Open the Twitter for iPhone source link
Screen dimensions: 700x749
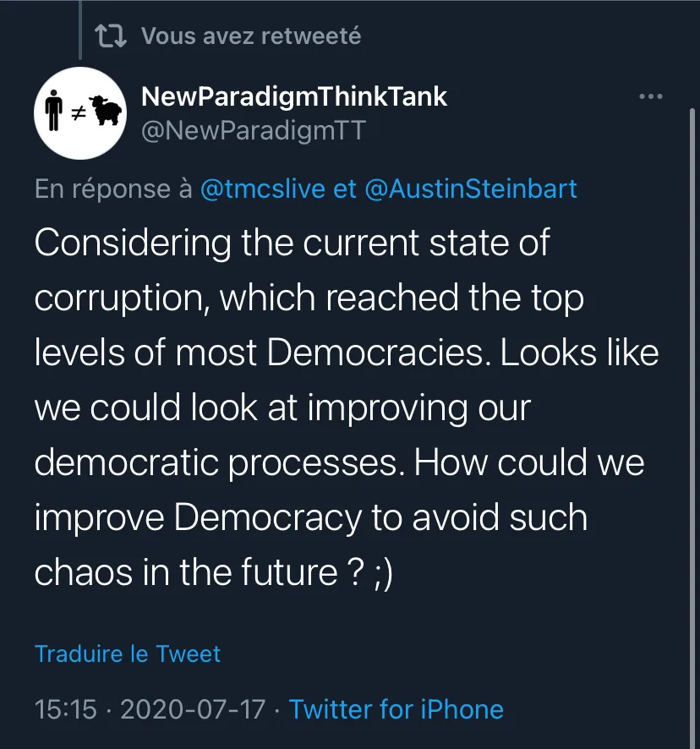click(x=396, y=709)
